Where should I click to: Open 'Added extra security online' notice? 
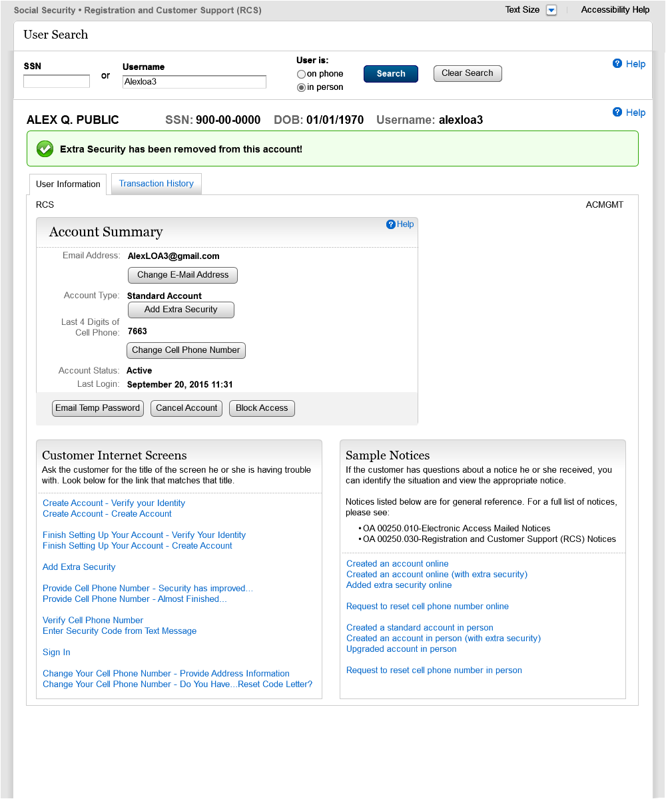click(x=399, y=585)
